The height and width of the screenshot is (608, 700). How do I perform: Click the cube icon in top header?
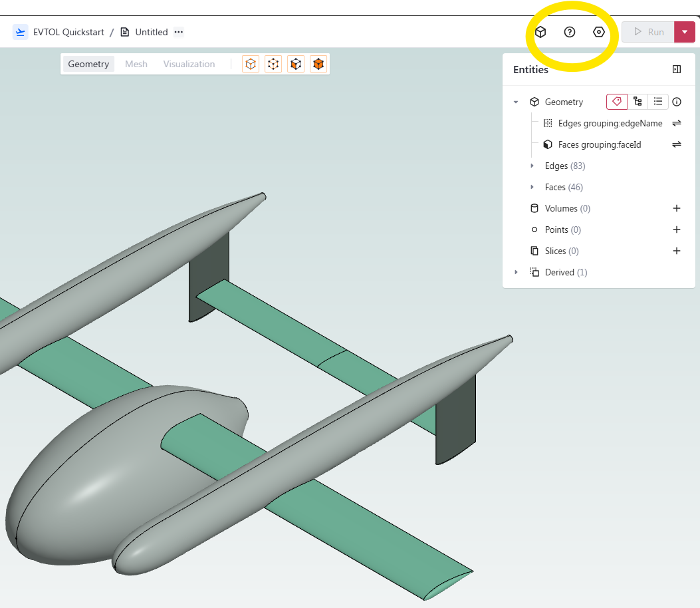[540, 32]
